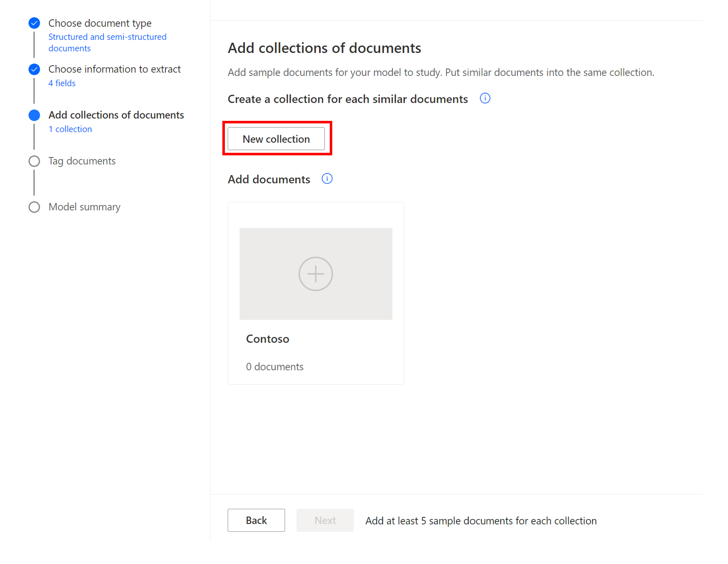Go back with the Back button
The width and height of the screenshot is (728, 564).
(256, 520)
